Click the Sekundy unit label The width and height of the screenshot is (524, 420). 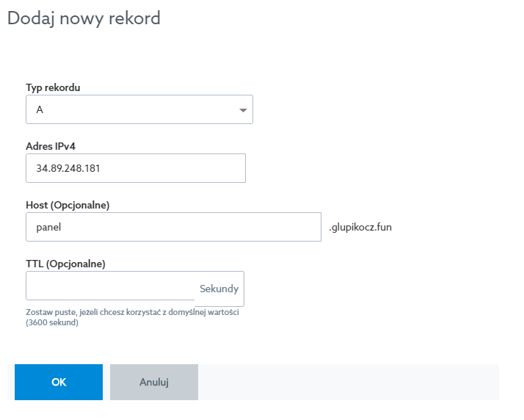(x=219, y=289)
